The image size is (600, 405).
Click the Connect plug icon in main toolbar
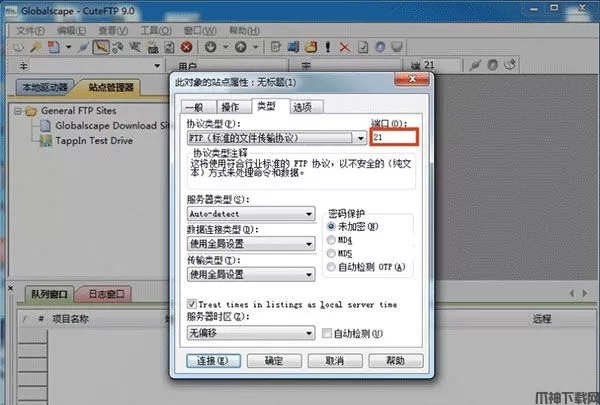coord(83,47)
